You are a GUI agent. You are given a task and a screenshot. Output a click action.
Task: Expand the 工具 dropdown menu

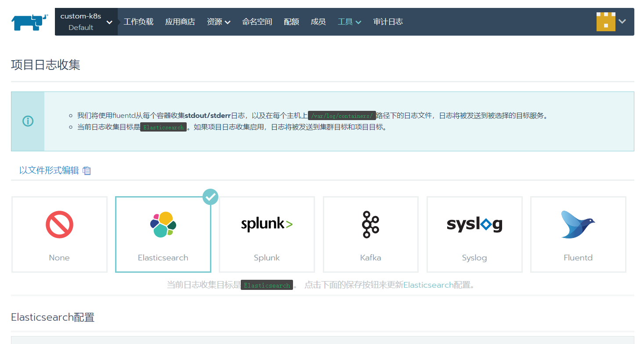click(x=350, y=22)
